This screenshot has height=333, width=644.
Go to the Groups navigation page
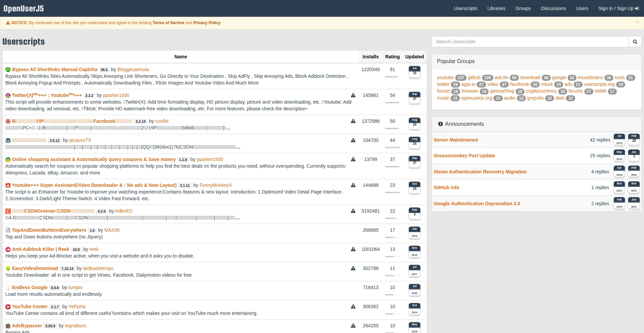523,8
